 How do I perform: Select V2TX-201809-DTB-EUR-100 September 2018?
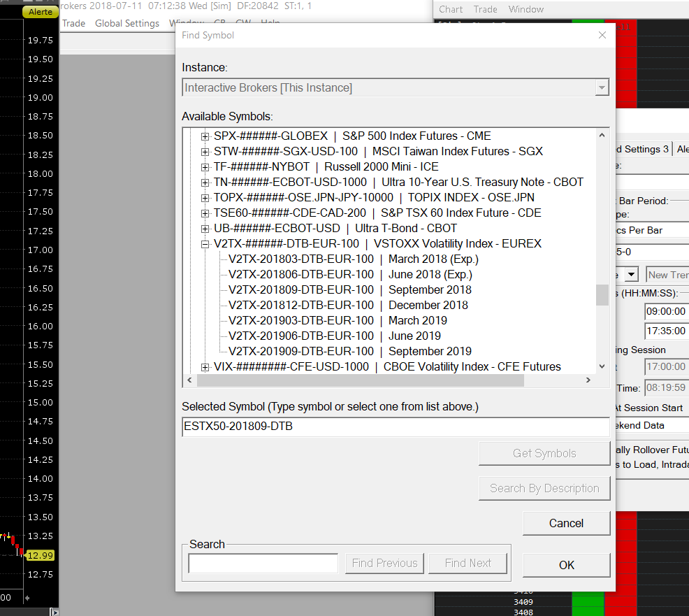[350, 289]
